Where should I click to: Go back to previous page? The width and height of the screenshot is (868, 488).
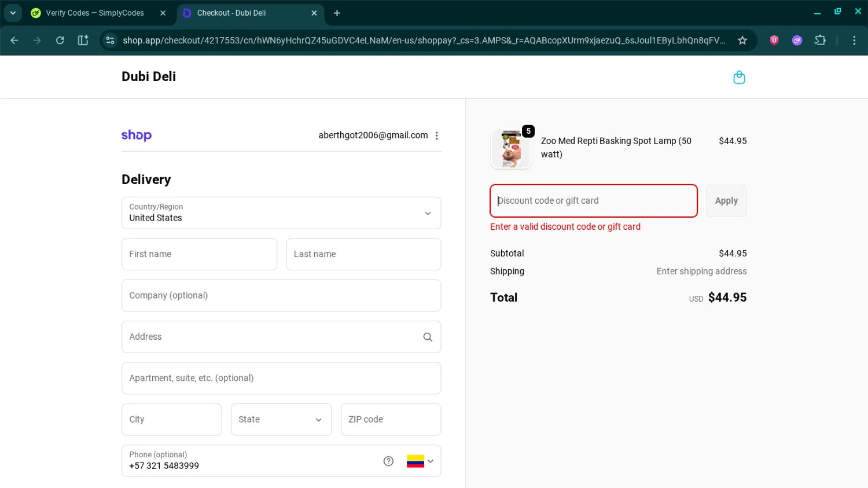tap(14, 40)
